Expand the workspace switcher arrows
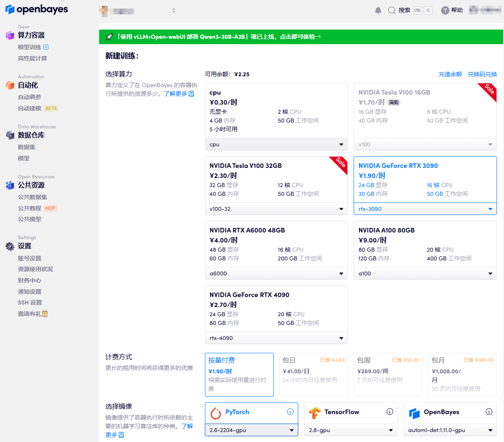Viewport: 504px width, 442px height. click(x=174, y=10)
